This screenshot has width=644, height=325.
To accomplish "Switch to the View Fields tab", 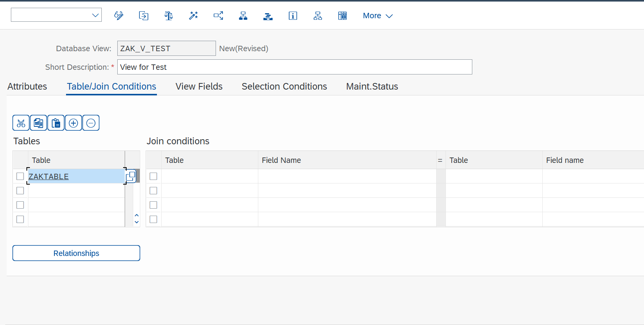I will click(x=199, y=86).
